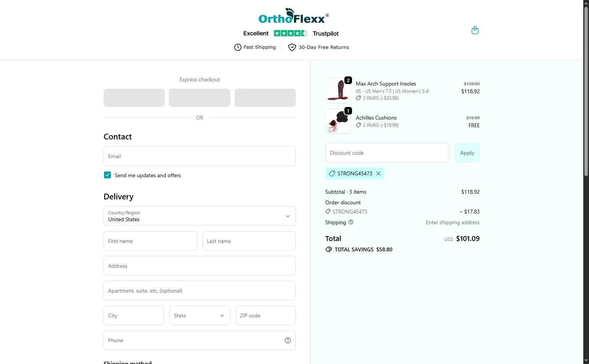Click the page vertical scrollbar
Viewport: 589px width, 364px height.
586,92
